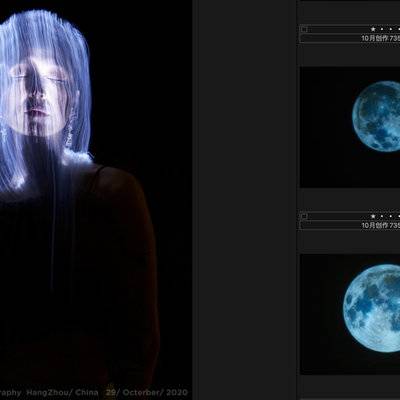Click the divider between viewer and browser
This screenshot has width=400, height=400.
pyautogui.click(x=194, y=200)
